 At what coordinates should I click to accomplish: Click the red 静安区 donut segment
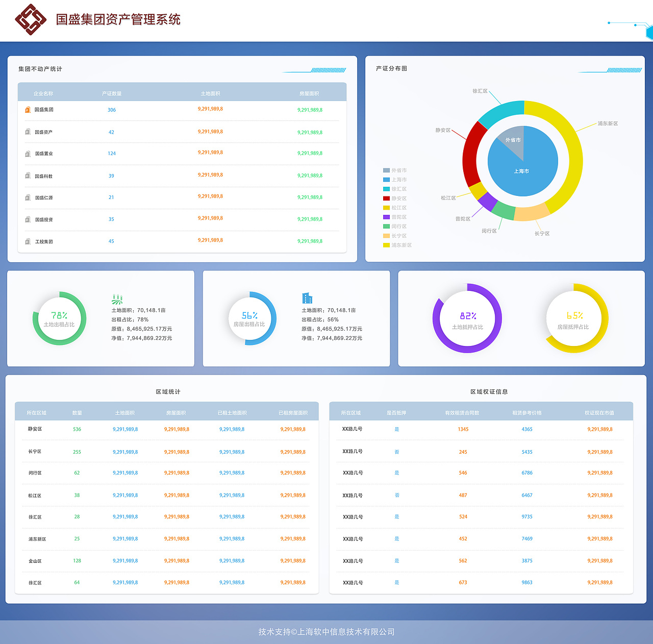coord(470,153)
